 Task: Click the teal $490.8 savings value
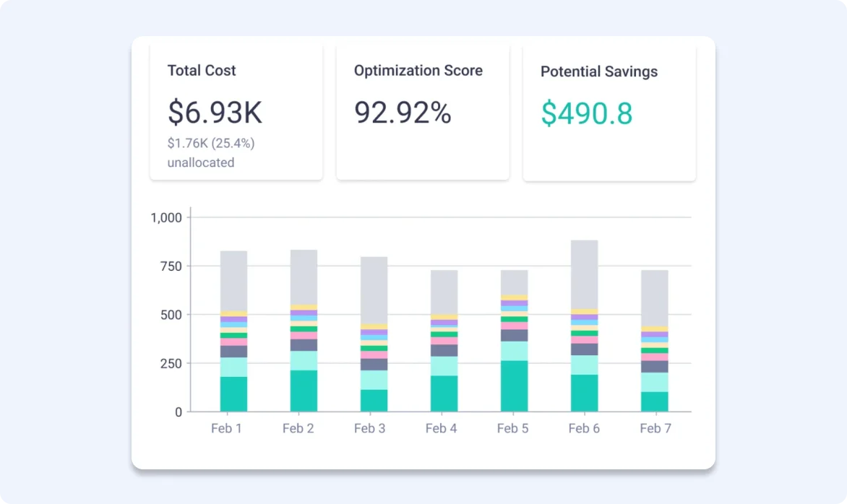(x=585, y=114)
